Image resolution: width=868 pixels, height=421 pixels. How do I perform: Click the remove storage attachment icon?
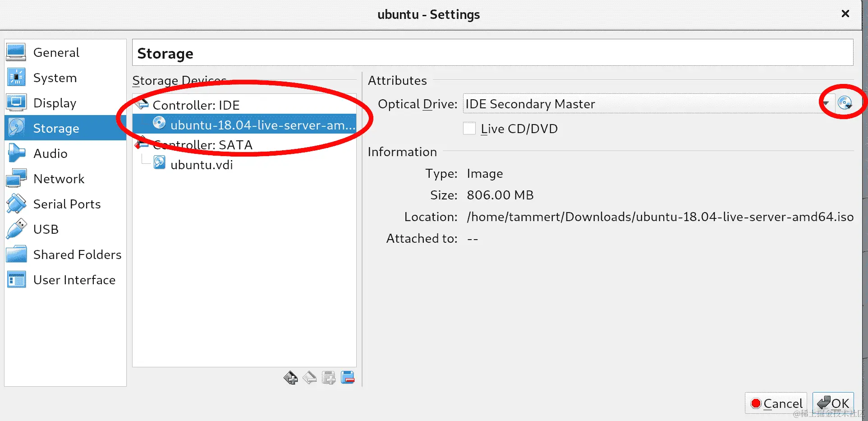(x=348, y=378)
